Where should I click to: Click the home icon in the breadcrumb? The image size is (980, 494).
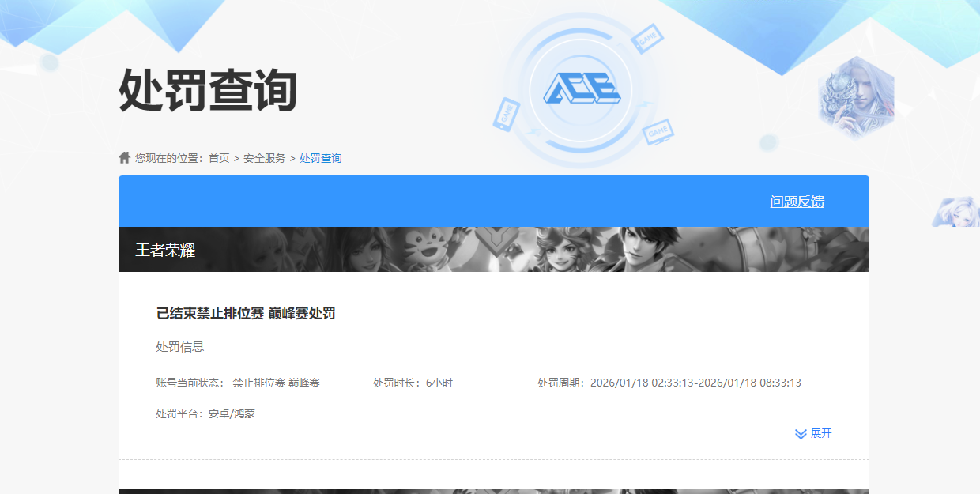tap(124, 157)
